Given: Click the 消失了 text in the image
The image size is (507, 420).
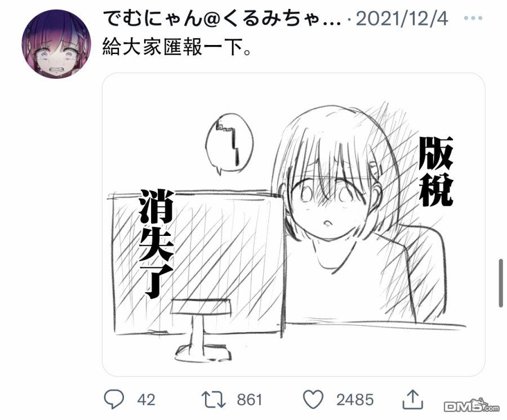Looking at the screenshot, I should (156, 244).
